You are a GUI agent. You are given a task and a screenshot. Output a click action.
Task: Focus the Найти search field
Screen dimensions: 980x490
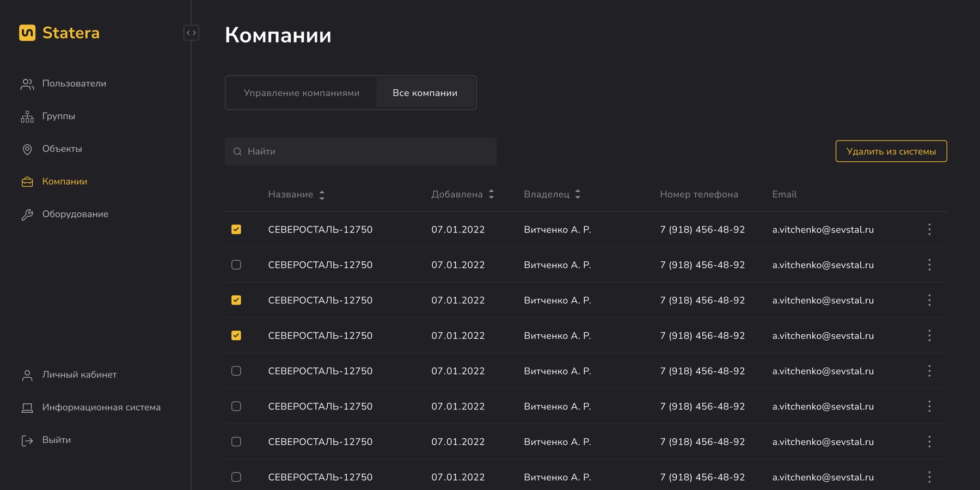[x=360, y=151]
